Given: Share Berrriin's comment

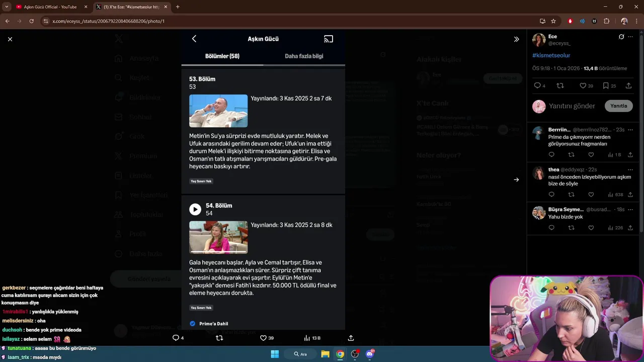Looking at the screenshot, I should coord(630,155).
